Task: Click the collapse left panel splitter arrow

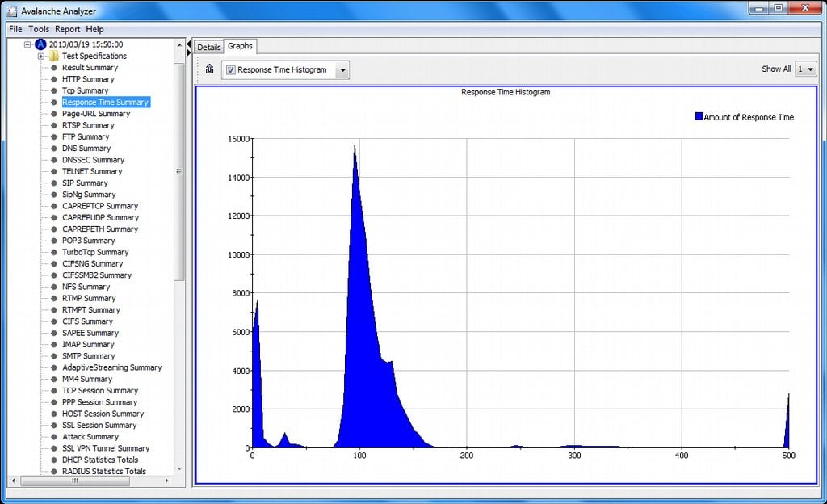Action: click(189, 44)
